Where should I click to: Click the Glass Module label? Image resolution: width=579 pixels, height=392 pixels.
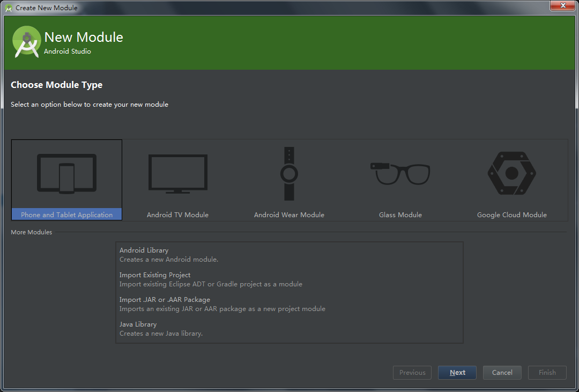400,215
